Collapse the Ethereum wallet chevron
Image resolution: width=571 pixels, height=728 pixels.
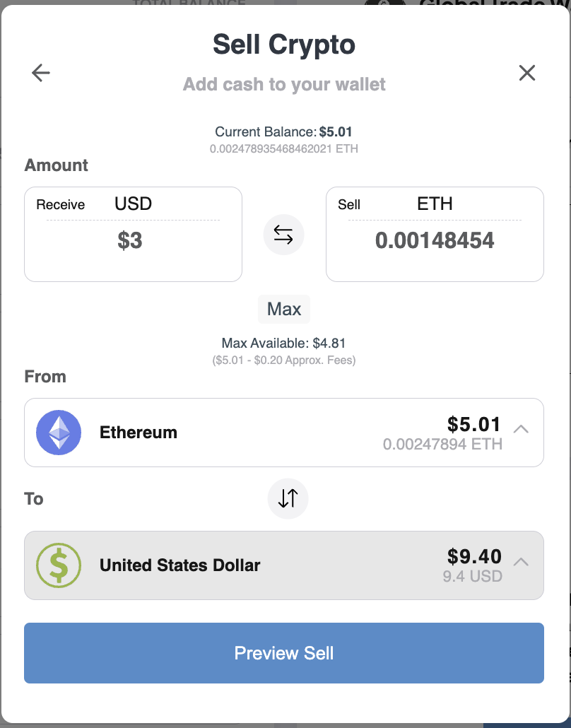(522, 428)
